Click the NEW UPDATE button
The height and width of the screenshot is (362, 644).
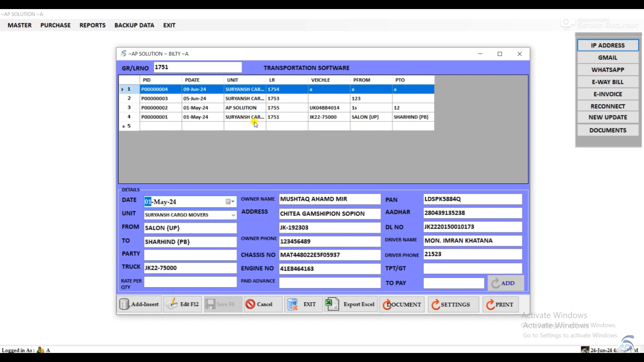coord(608,117)
